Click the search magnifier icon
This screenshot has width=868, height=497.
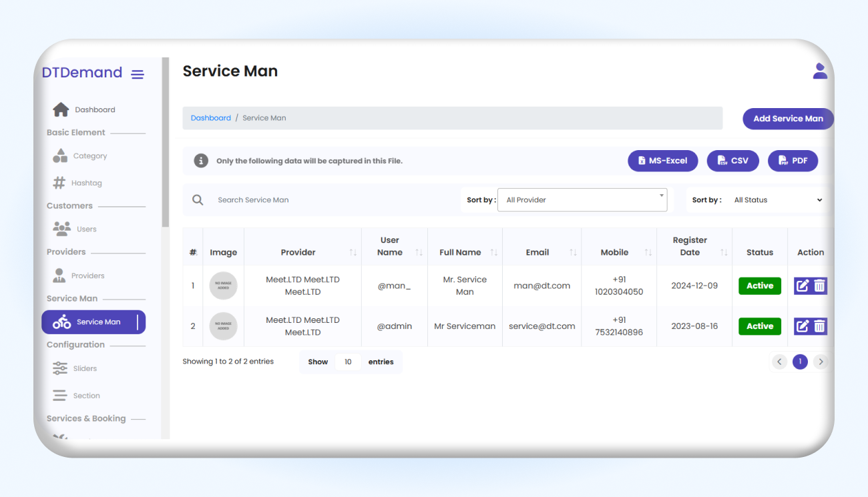[x=198, y=199]
